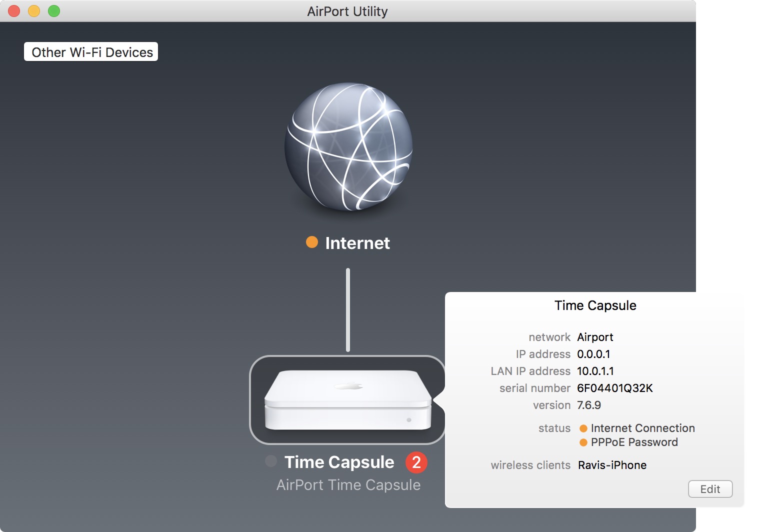758x532 pixels.
Task: Click the Internet label
Action: click(357, 243)
